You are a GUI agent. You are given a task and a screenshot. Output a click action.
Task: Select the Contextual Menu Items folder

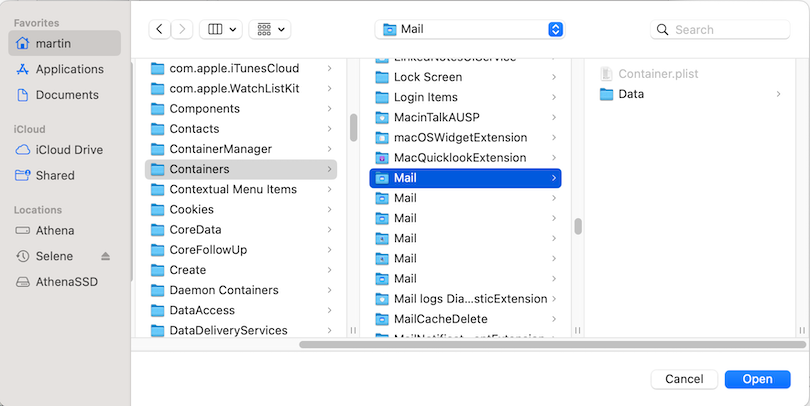[241, 189]
